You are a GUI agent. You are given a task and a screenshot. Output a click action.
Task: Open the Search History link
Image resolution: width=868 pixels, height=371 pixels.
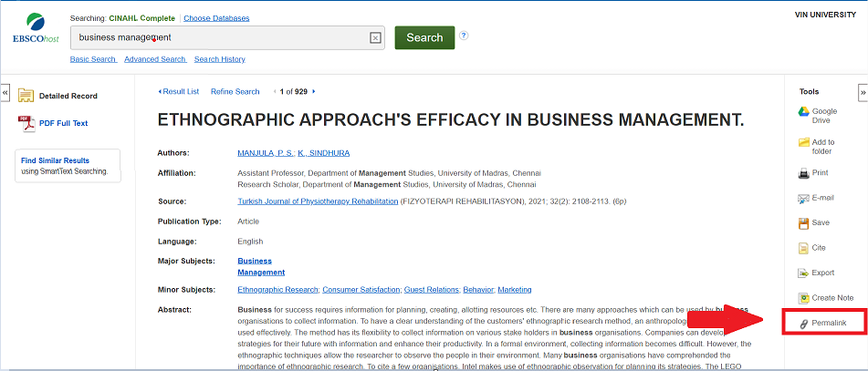coord(219,59)
